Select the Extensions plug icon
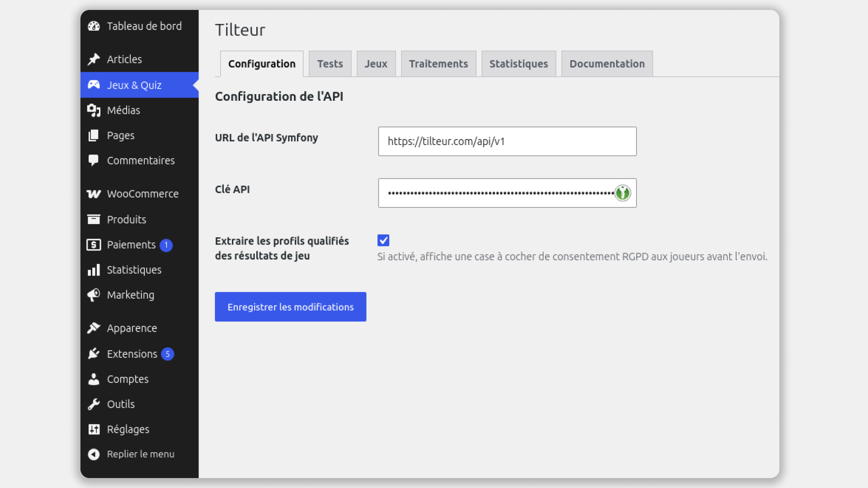This screenshot has height=488, width=868. (94, 354)
